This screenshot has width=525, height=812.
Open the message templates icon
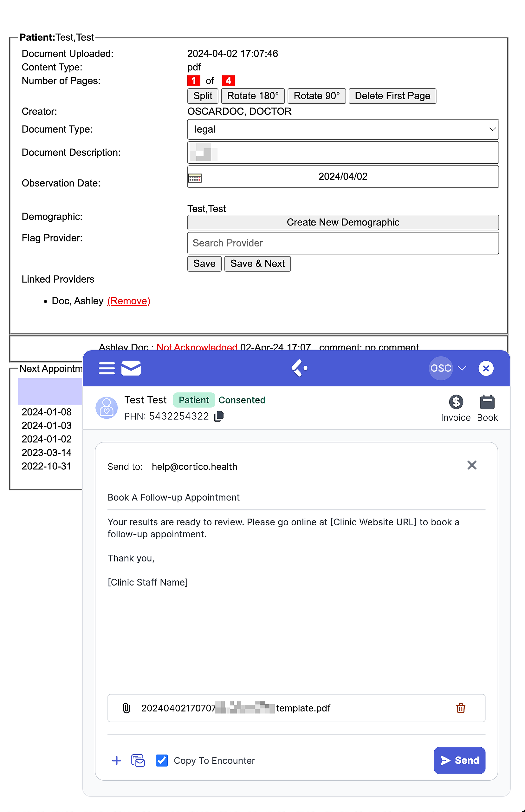(x=138, y=761)
